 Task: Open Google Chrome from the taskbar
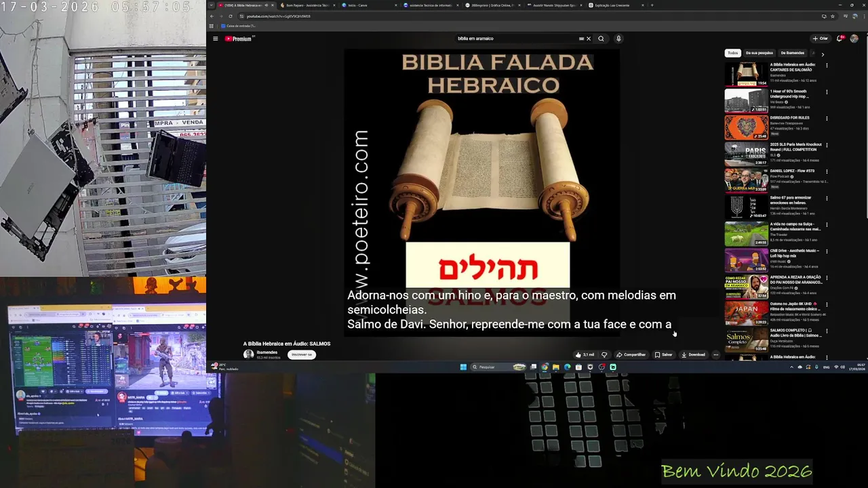click(545, 367)
